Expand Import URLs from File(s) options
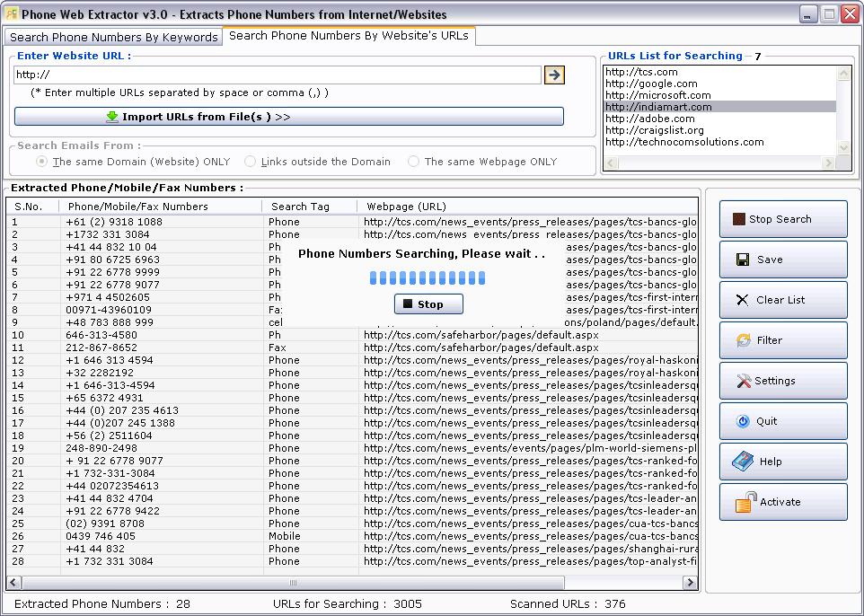 coord(288,116)
